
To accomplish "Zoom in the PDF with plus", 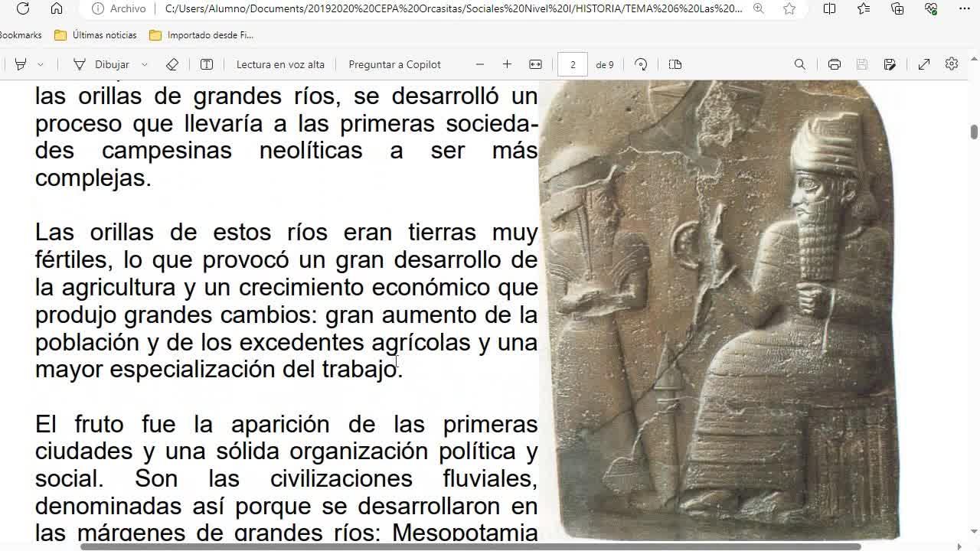I will [507, 64].
